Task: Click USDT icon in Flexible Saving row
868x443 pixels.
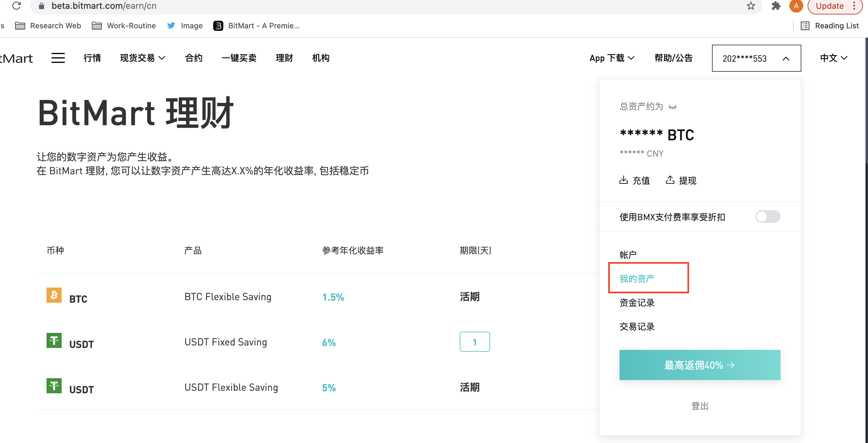Action: tap(54, 386)
